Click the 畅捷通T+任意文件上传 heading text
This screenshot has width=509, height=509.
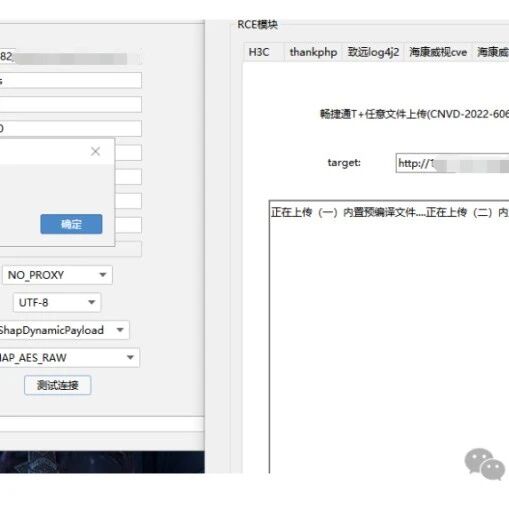(414, 114)
